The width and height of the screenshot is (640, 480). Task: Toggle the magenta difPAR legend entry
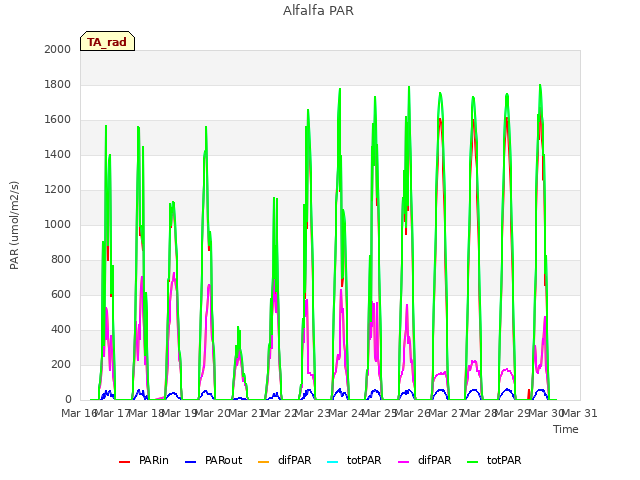tap(424, 460)
